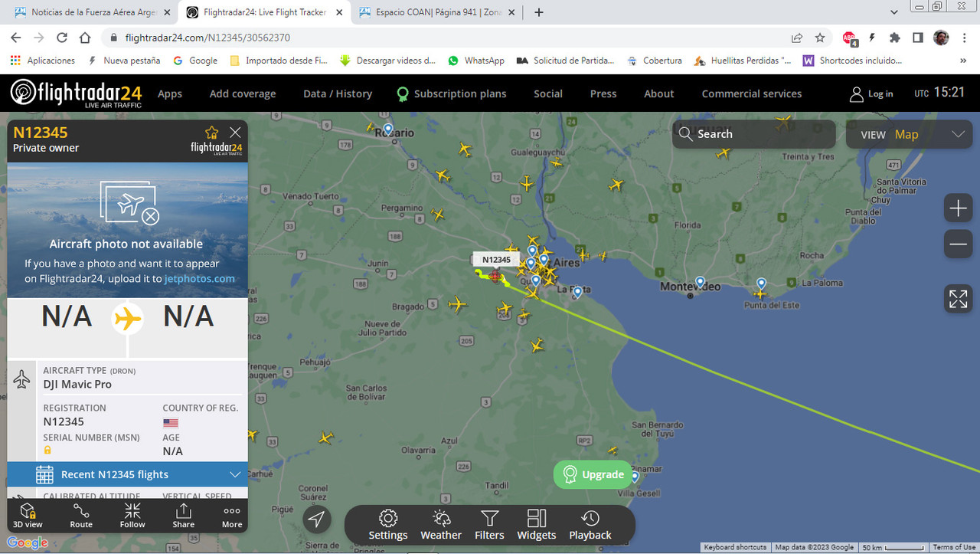Open browser Extensions puzzle icon
This screenshot has width=980, height=554.
[894, 38]
